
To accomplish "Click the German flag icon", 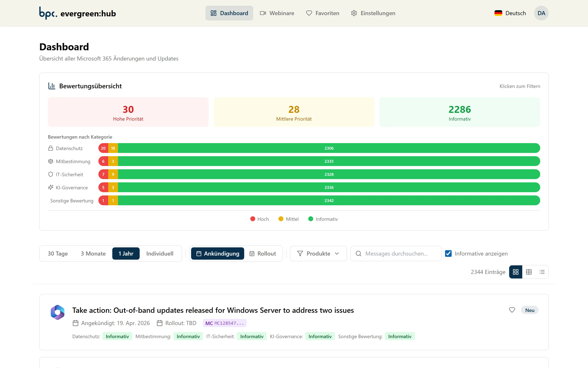I will [x=498, y=13].
